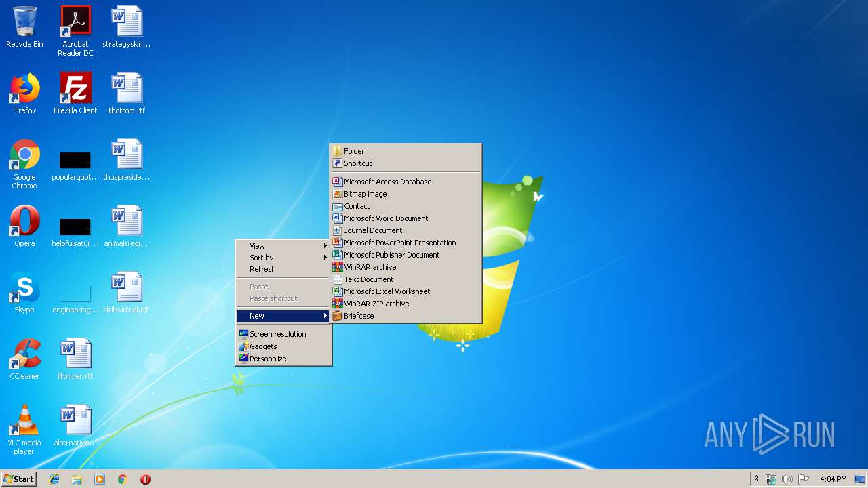Click the Show desktop button

point(861,479)
